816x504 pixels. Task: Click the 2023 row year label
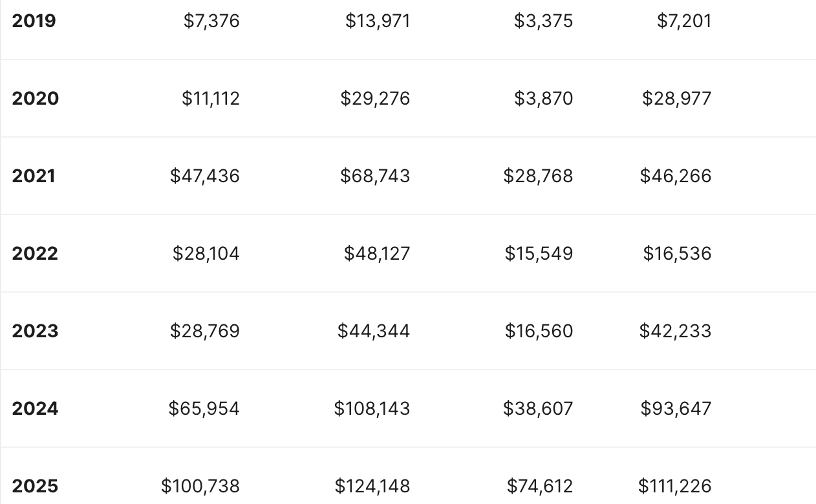tap(35, 331)
